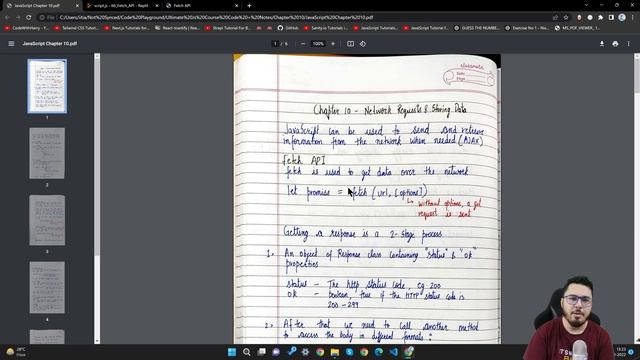Go back to the previous page

[x=7, y=18]
